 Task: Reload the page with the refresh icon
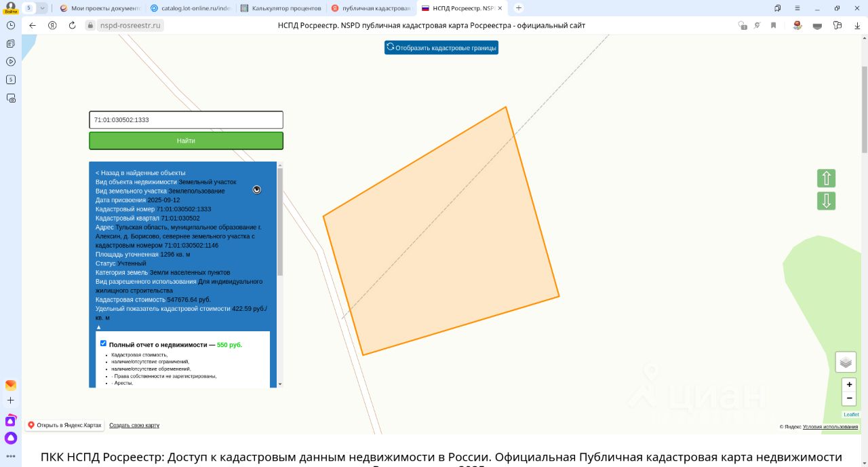[73, 25]
